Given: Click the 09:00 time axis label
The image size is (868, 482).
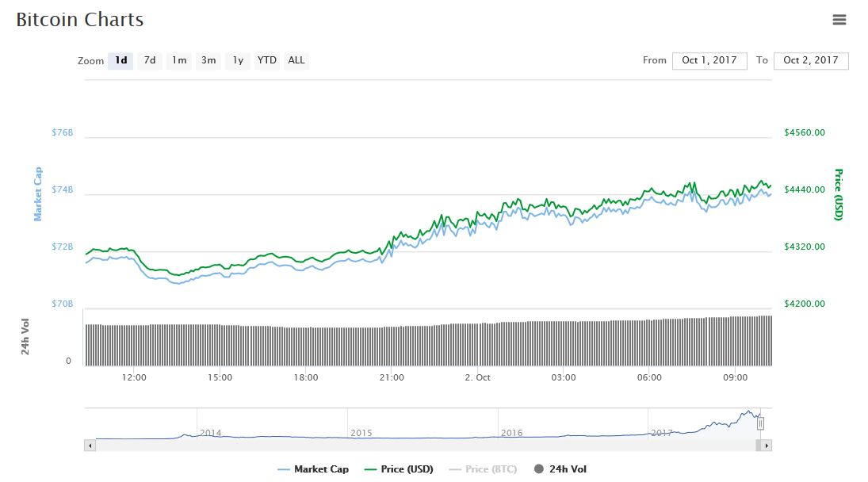Looking at the screenshot, I should click(x=735, y=377).
